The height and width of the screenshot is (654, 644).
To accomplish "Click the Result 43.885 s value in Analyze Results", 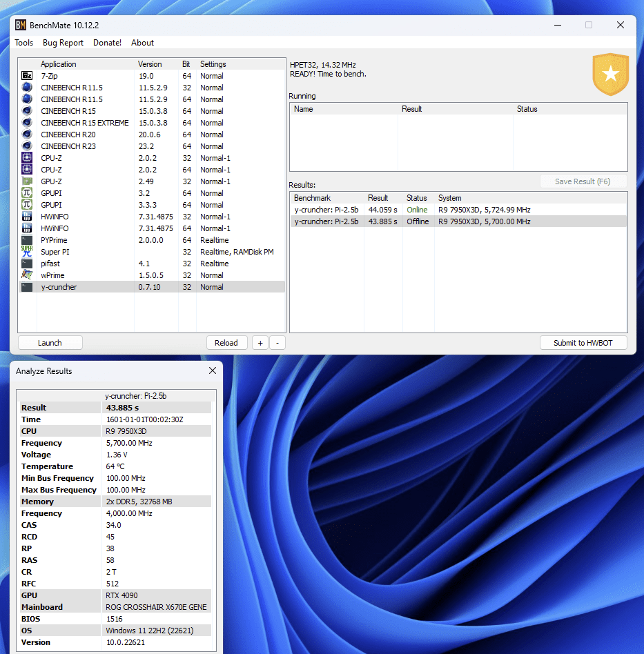I will pos(122,408).
